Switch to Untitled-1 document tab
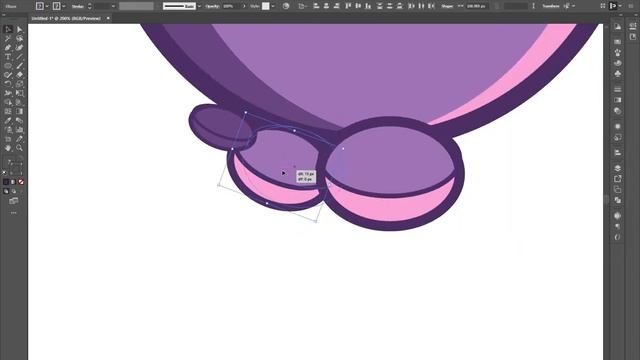Screen dimensions: 640x360 66,18
